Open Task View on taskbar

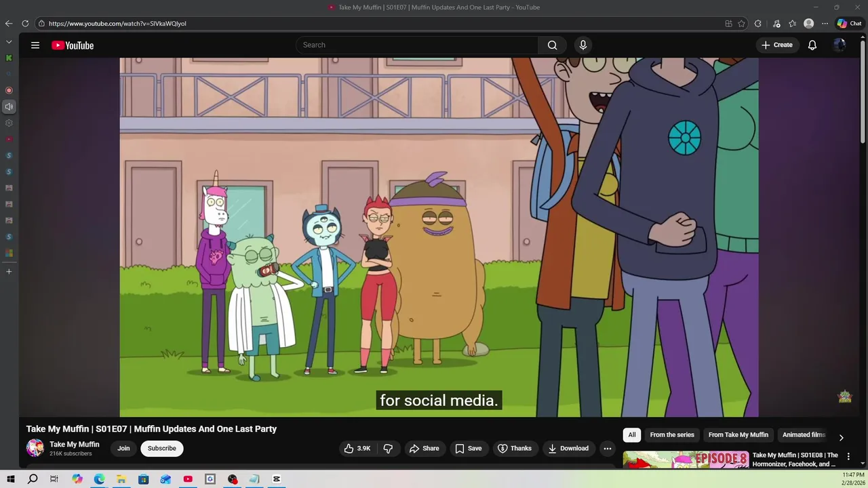tap(54, 479)
